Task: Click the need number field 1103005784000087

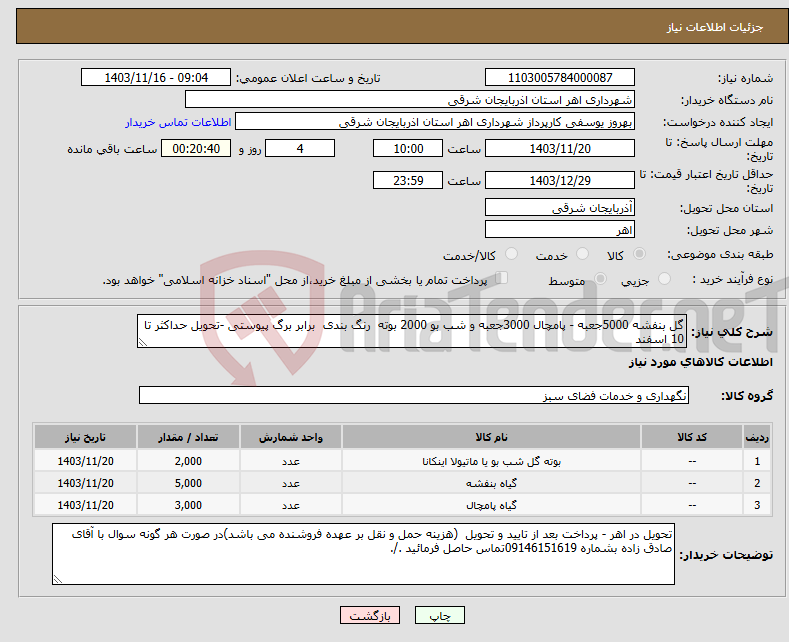Action: [x=560, y=77]
